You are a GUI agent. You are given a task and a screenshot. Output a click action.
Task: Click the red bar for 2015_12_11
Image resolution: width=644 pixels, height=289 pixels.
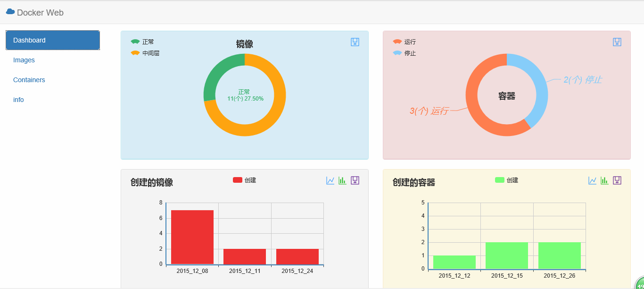click(x=245, y=256)
